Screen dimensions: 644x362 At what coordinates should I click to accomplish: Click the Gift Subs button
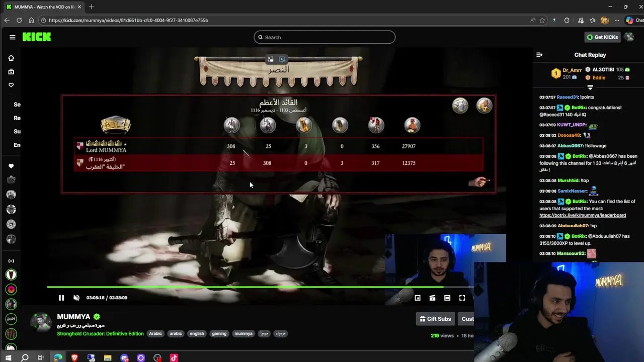[x=435, y=319]
